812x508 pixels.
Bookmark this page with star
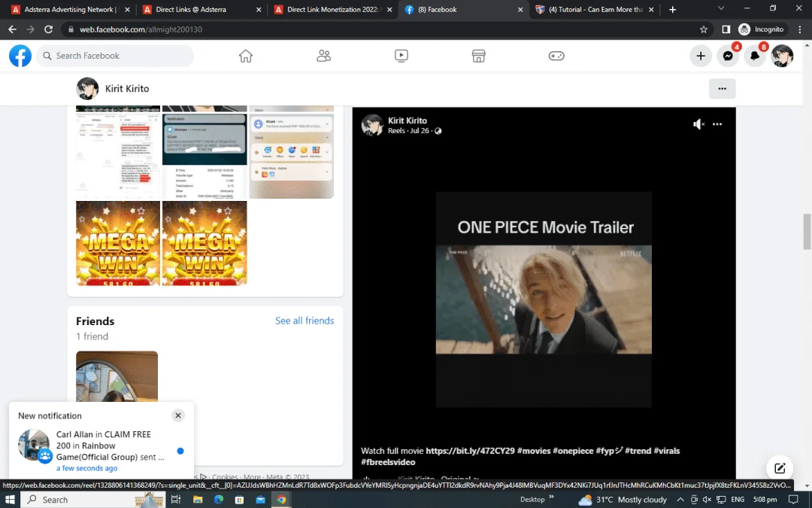[x=703, y=29]
